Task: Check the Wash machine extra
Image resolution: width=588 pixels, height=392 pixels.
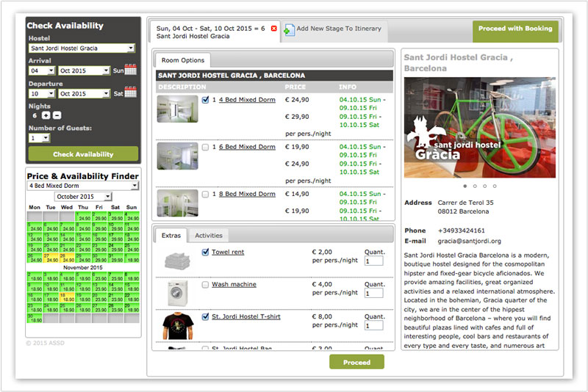Action: click(205, 285)
